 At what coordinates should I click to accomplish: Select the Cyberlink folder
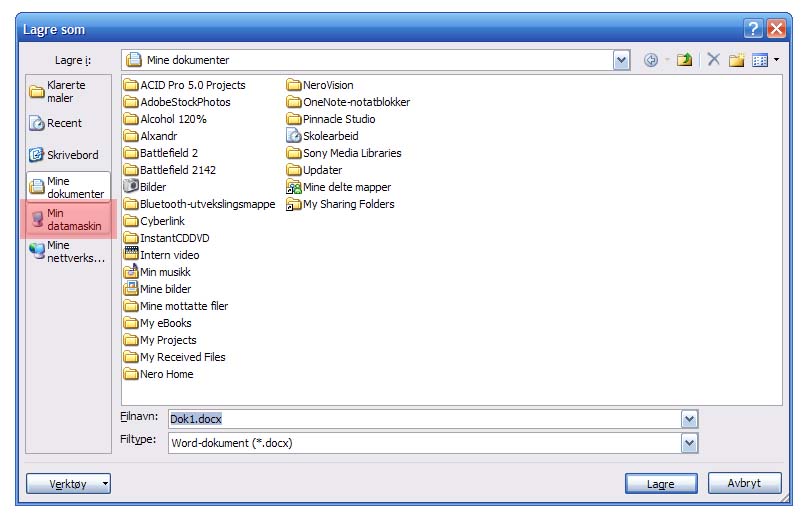pos(154,221)
